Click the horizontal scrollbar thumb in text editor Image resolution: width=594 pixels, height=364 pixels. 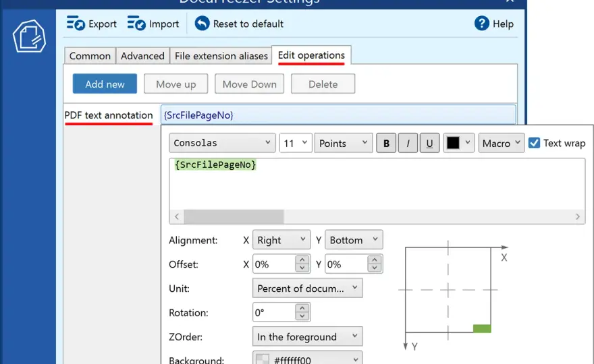(234, 216)
